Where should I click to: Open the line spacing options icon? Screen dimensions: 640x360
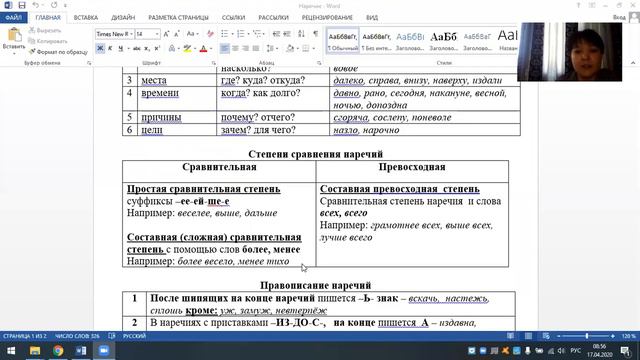(270, 49)
